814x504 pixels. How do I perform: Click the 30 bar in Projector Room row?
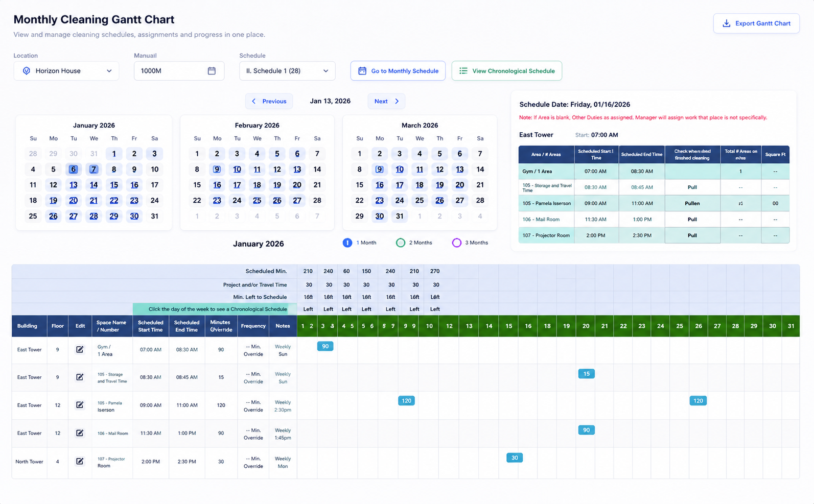coord(515,458)
